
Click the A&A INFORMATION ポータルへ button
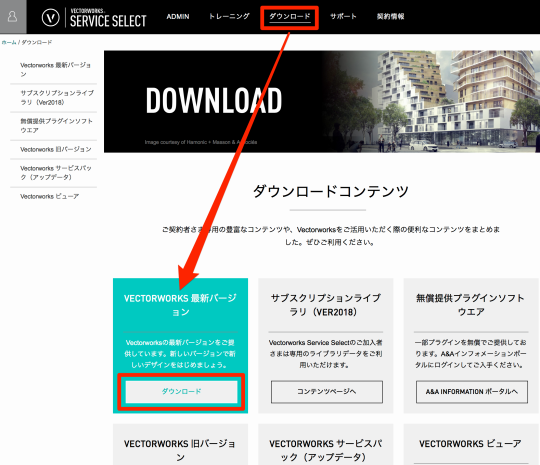coord(472,392)
